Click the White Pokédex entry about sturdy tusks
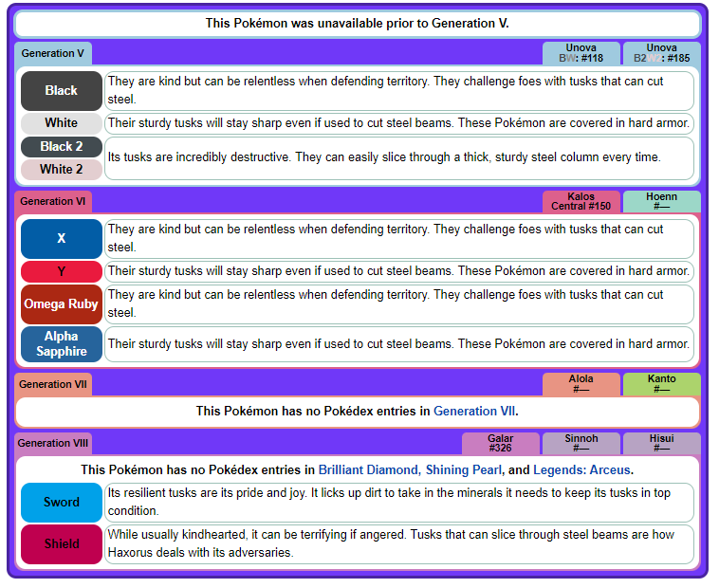 click(x=399, y=123)
